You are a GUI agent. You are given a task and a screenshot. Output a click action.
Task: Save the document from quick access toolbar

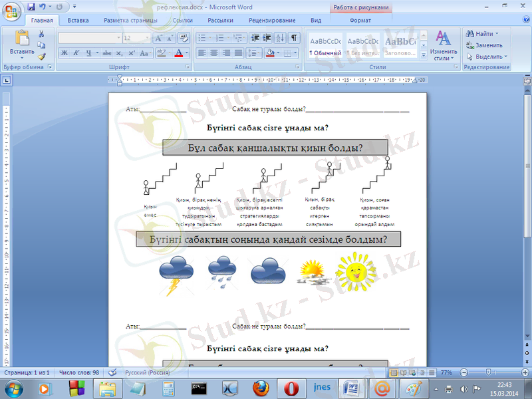(x=31, y=7)
